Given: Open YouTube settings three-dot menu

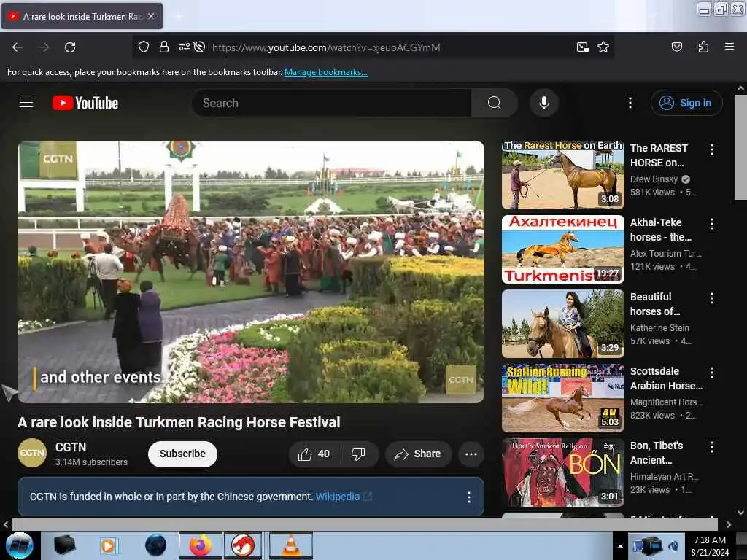Looking at the screenshot, I should click(630, 103).
